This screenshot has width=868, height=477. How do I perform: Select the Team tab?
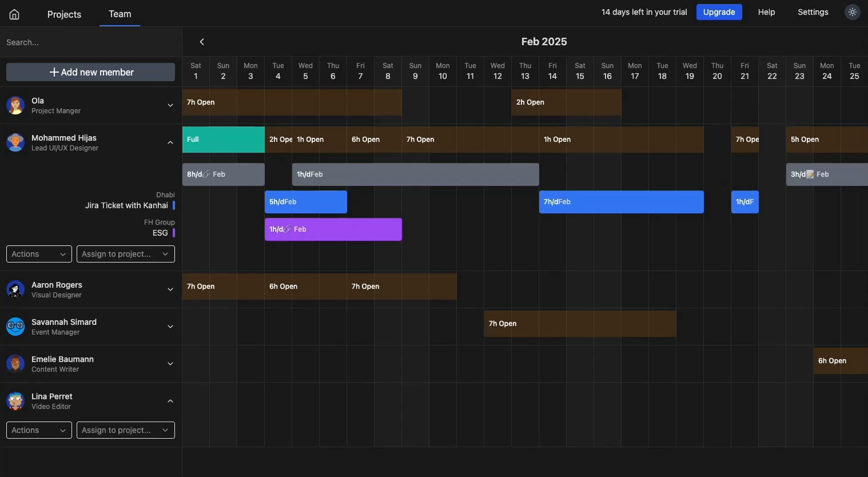coord(120,14)
